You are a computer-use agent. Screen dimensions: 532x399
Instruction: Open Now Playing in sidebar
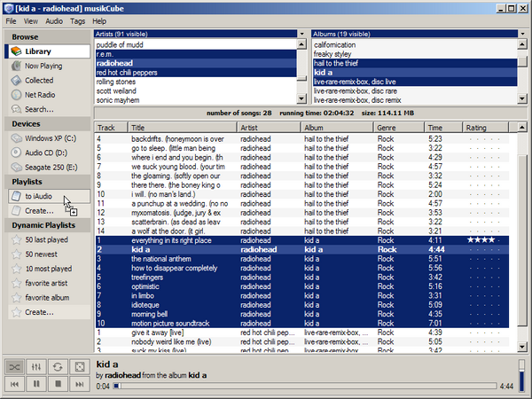[43, 66]
